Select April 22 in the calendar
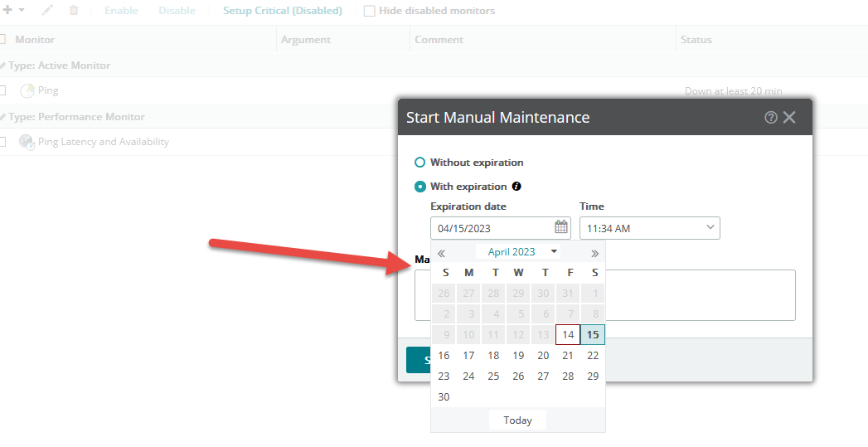 pyautogui.click(x=593, y=356)
